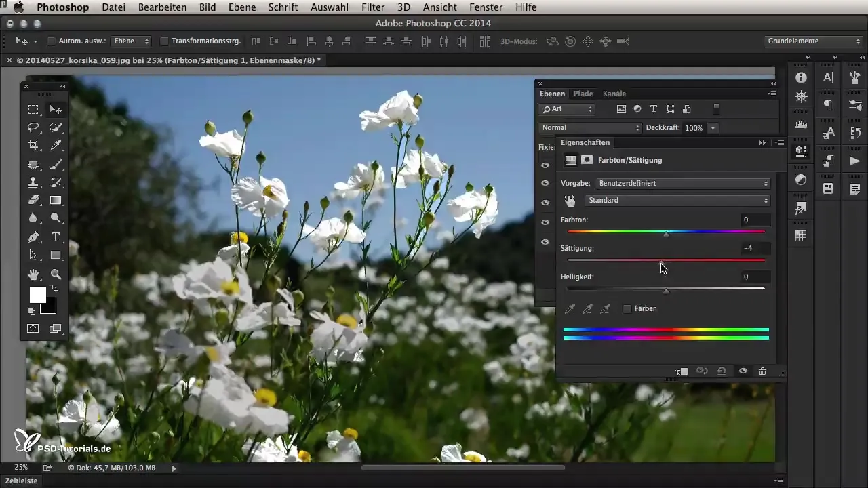Reset default foreground and background colors

31,312
